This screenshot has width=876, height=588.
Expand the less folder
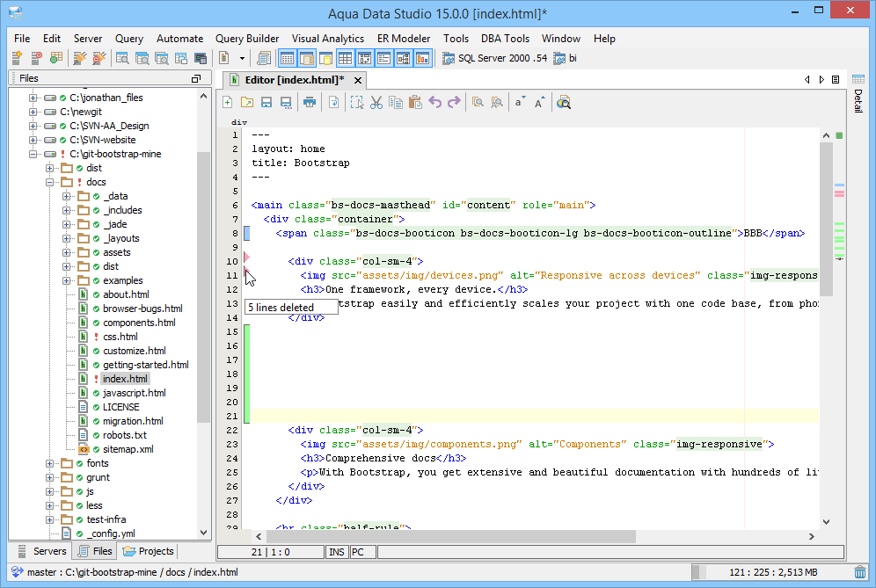[50, 506]
